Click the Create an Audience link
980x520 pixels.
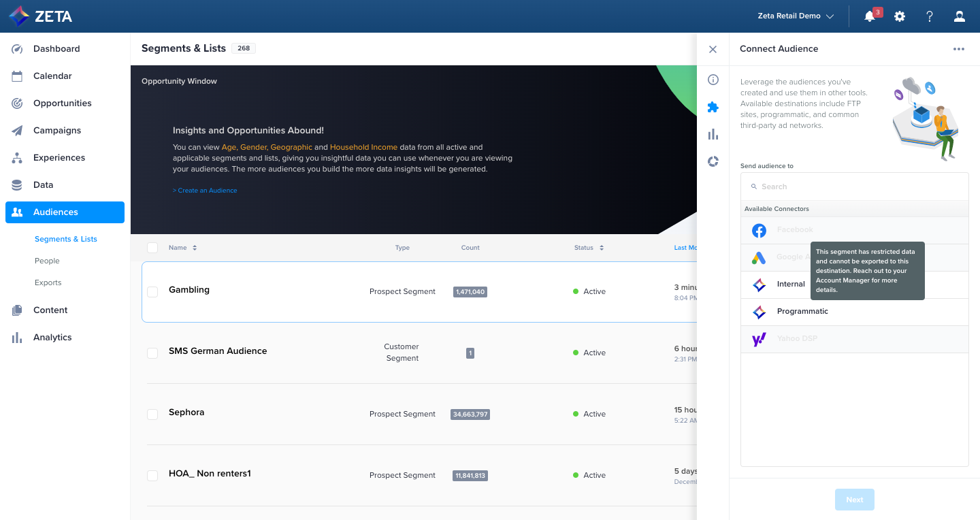206,191
